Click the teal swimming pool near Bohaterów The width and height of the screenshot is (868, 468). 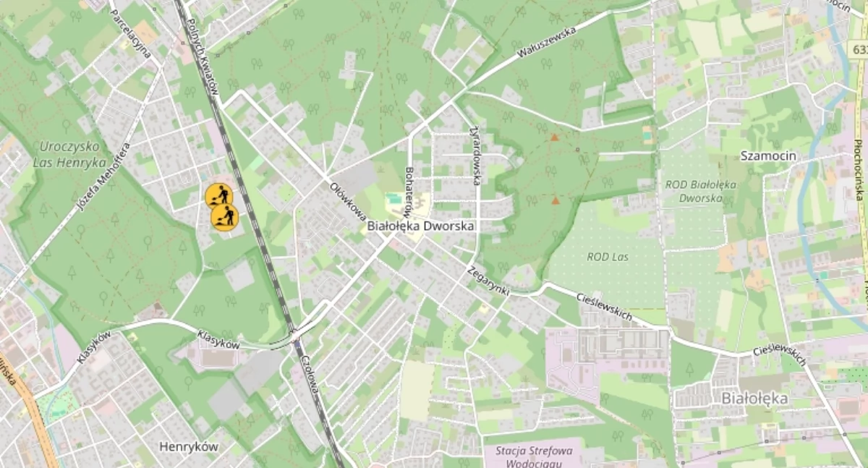pos(393,197)
